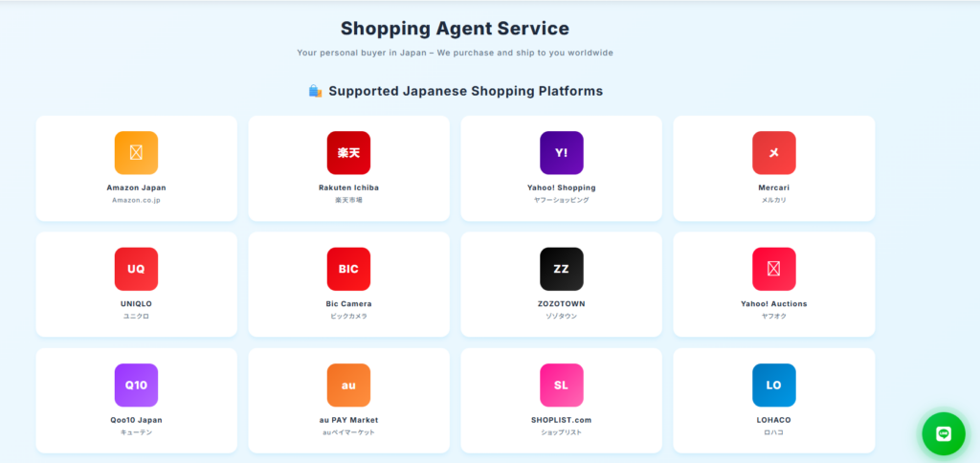Click the shopping bags emoji in heading

315,91
